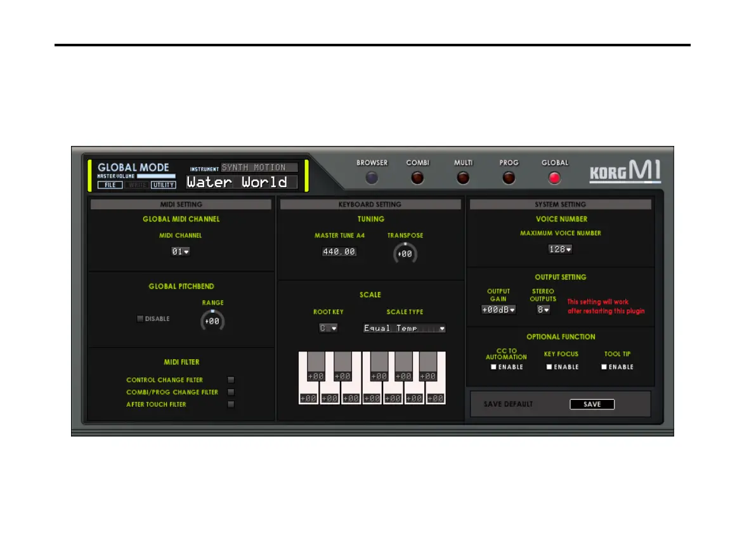Click the E white key detune value
Viewport: 756px width, 533px height.
point(351,398)
